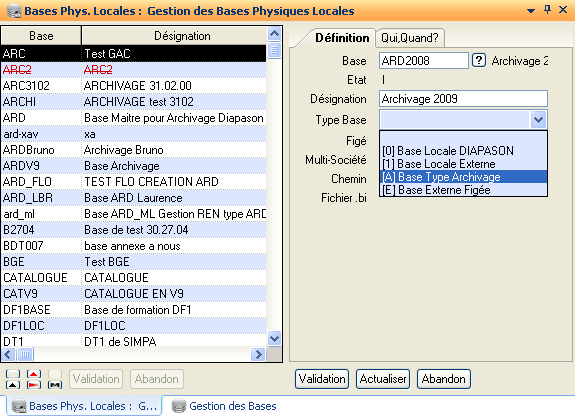Switch to the Qui,Quand? tab
Image resolution: width=575 pixels, height=418 pixels.
point(410,38)
